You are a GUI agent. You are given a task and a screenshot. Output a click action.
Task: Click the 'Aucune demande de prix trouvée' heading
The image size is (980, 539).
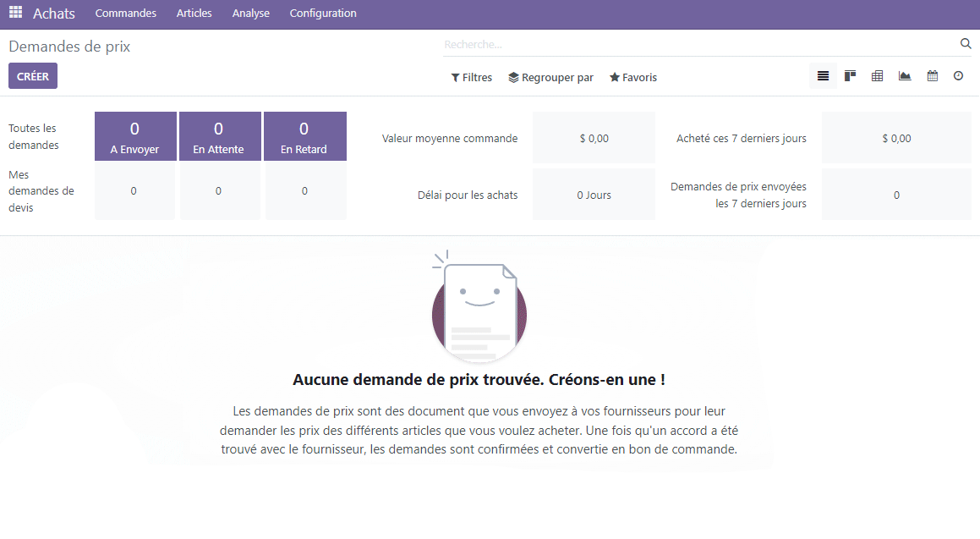click(479, 380)
